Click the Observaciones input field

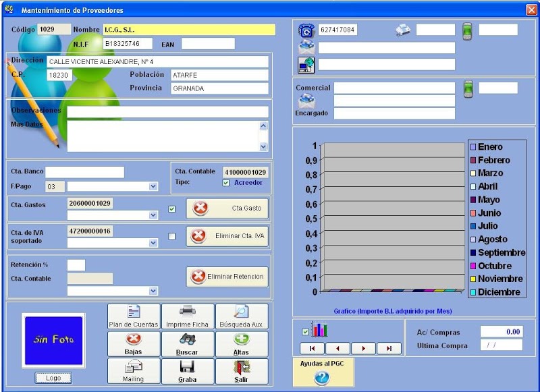[167, 112]
